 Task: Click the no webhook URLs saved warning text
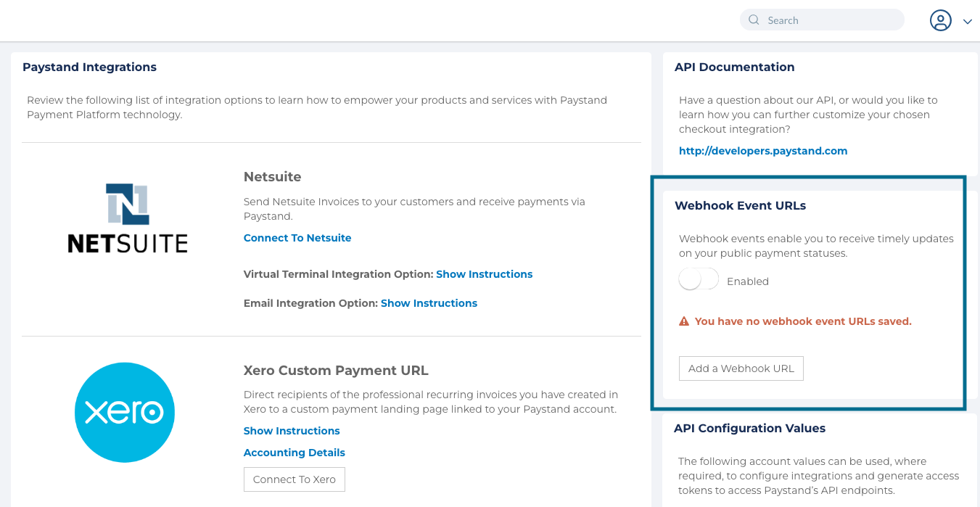pyautogui.click(x=803, y=321)
